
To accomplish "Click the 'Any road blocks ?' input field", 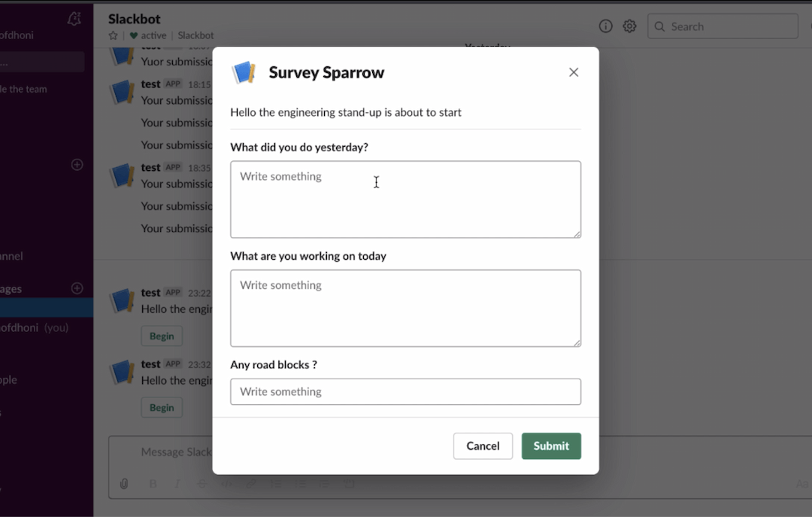I will click(x=405, y=391).
